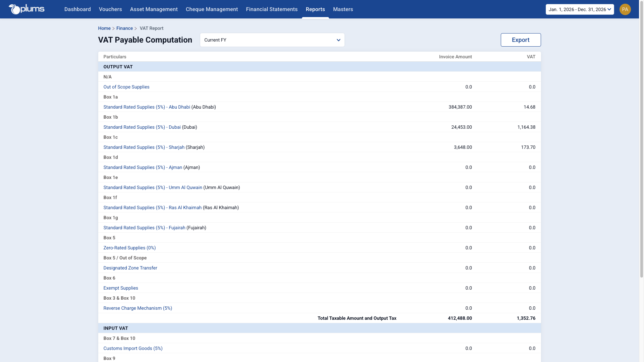The image size is (644, 362).
Task: Open Standard Rated Supplies Sharjah link
Action: 144,147
